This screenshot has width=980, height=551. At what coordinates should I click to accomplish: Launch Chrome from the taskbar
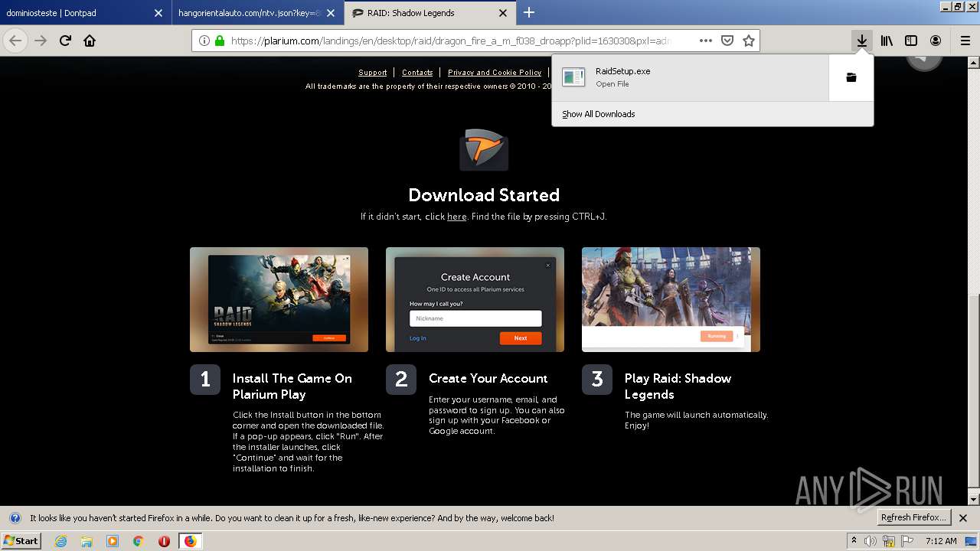click(138, 541)
